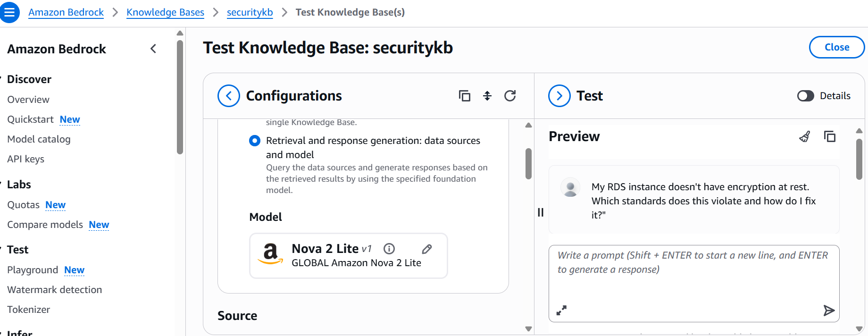Screen dimensions: 868x336
Task: Click the Source section heading
Action: pos(237,316)
